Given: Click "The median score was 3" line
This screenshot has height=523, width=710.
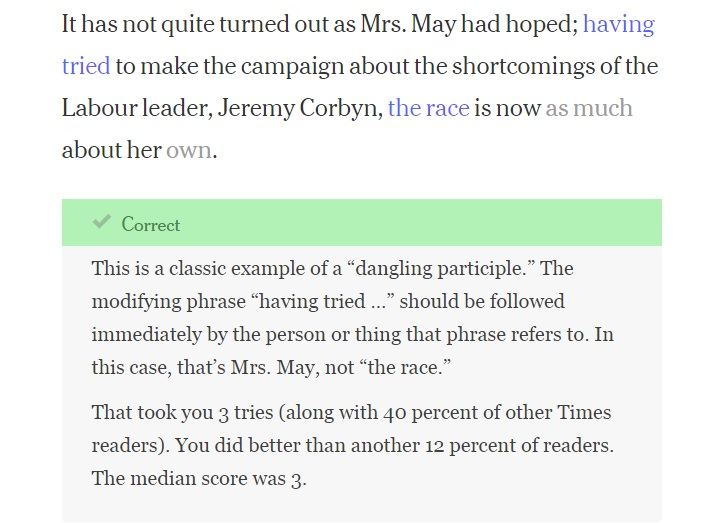Looking at the screenshot, I should point(199,478).
